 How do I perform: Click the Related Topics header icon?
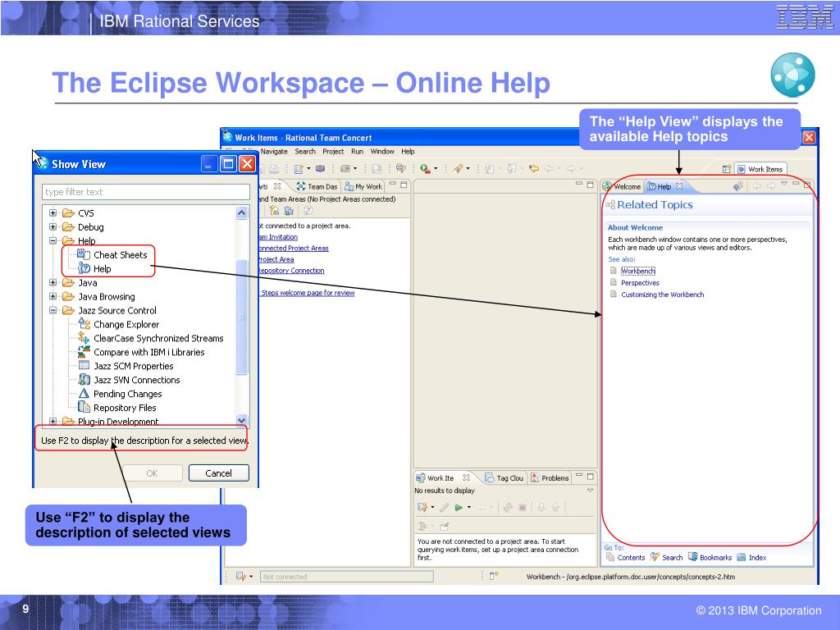[x=610, y=204]
